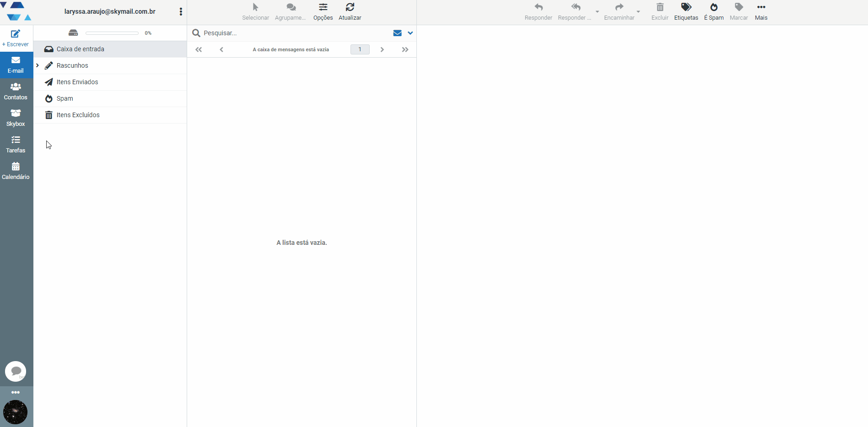Go to the last page of messages
868x427 pixels.
405,49
